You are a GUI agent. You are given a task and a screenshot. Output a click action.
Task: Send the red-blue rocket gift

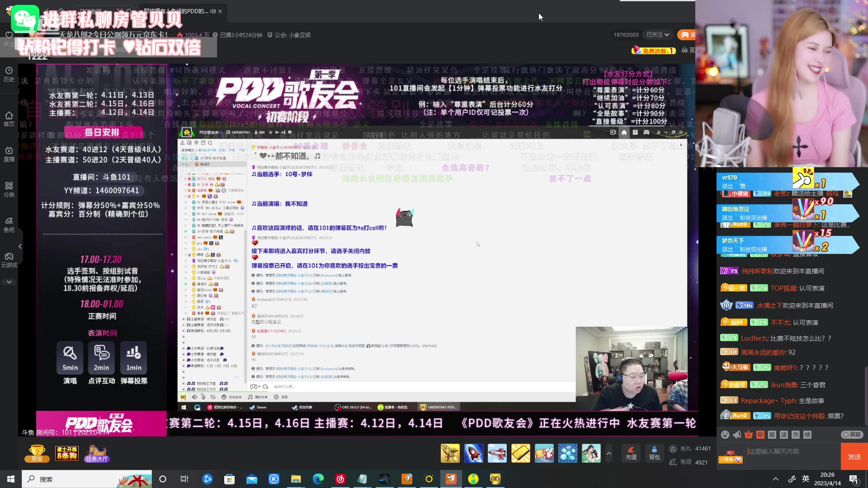point(474,453)
